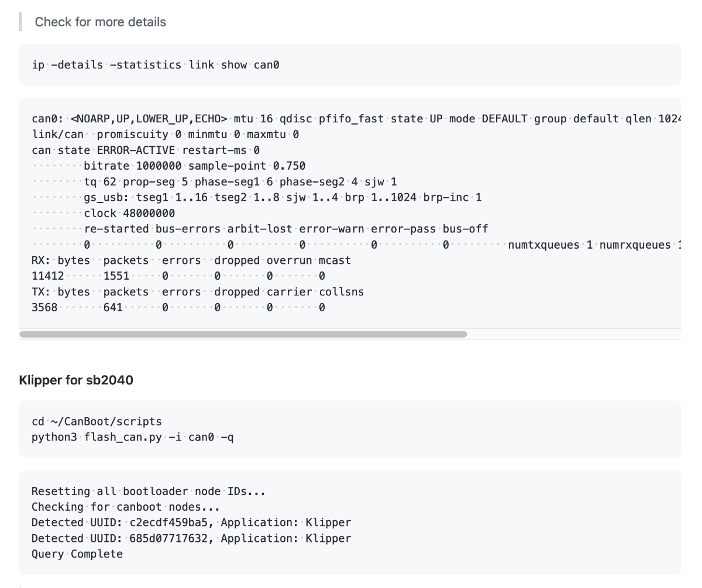Click the RX bytes value 11412
Screen dimensions: 702x588
coord(48,276)
